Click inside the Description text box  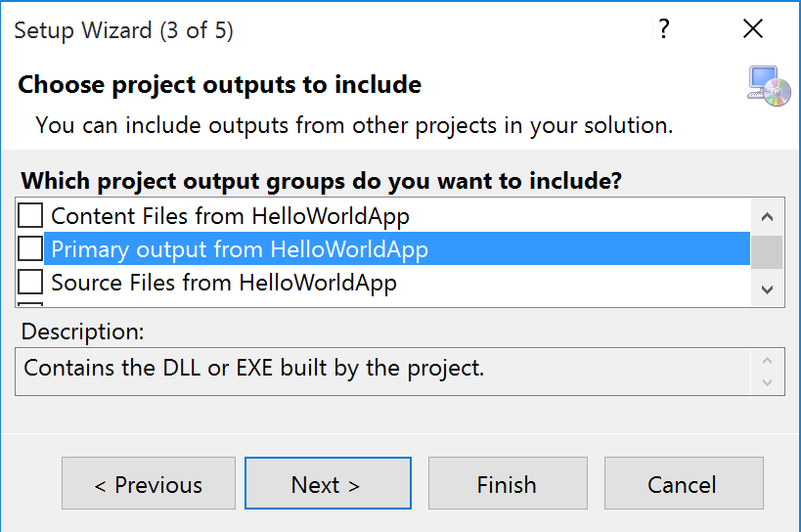(x=383, y=372)
